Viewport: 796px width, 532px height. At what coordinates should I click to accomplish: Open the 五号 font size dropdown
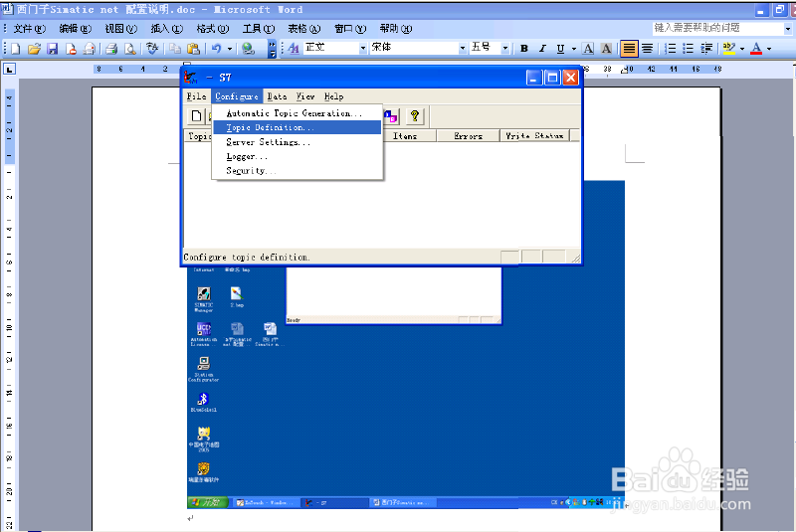[x=505, y=49]
